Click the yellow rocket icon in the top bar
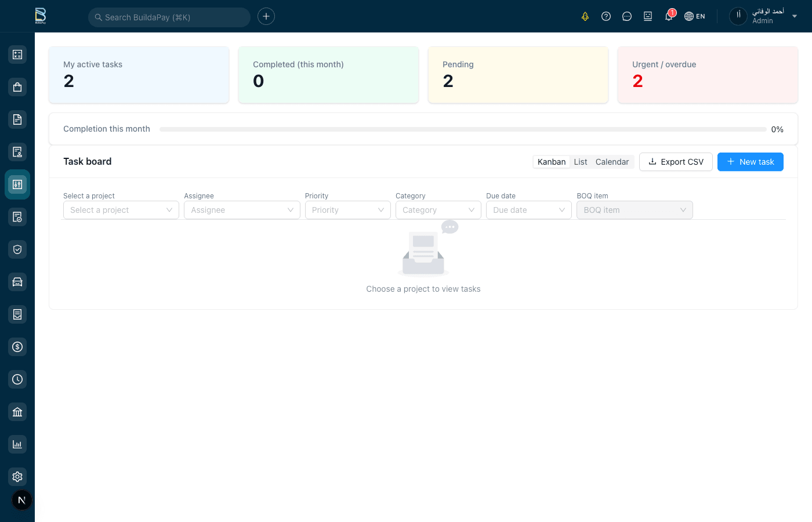The width and height of the screenshot is (812, 522). (585, 16)
